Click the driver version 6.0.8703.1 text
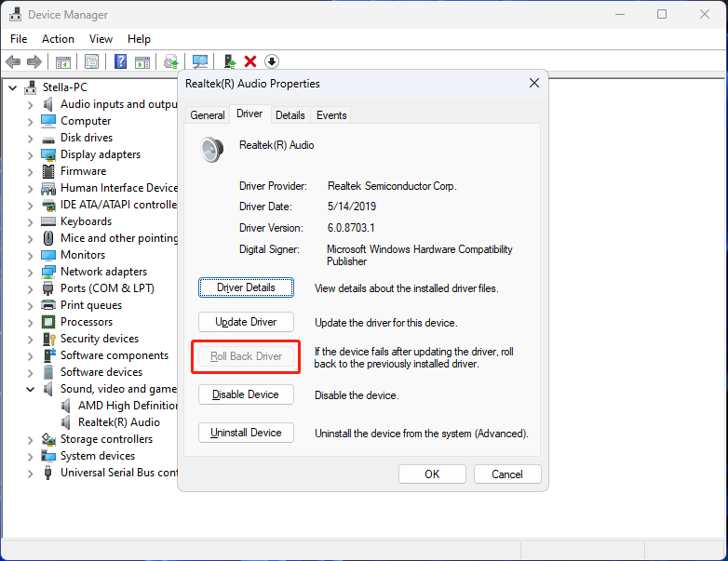The width and height of the screenshot is (728, 561). point(351,228)
